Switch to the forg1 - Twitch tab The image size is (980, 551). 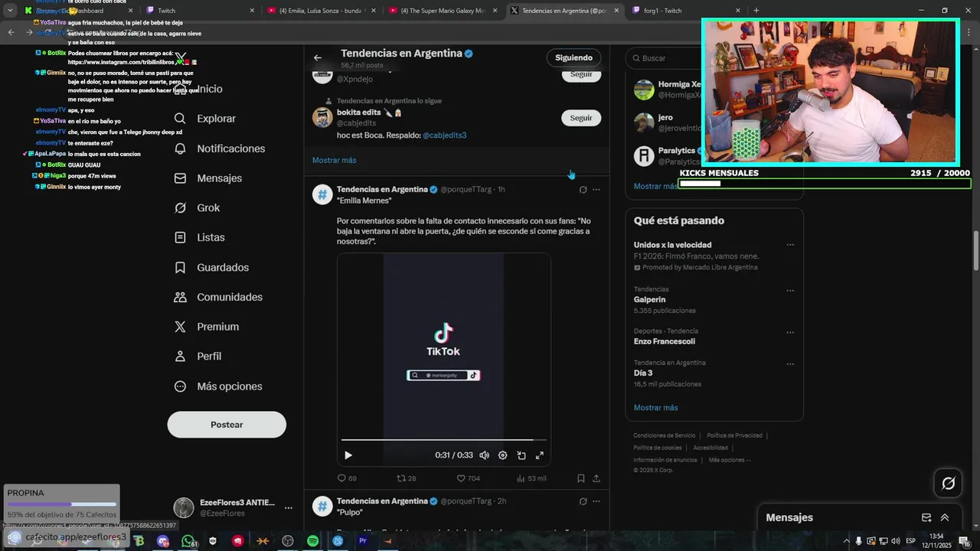tap(685, 11)
